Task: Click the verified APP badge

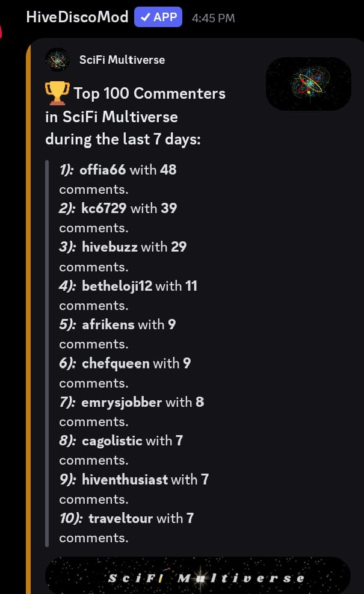Action: 158,17
